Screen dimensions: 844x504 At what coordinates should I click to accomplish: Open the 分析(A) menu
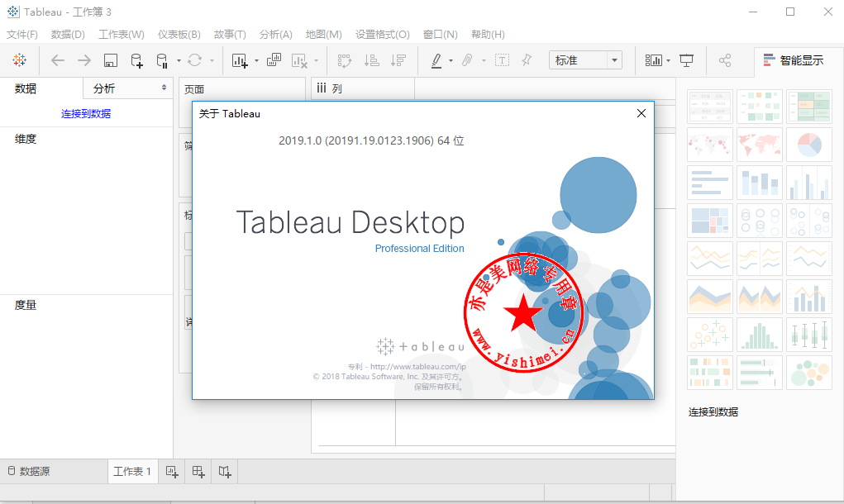(x=275, y=35)
